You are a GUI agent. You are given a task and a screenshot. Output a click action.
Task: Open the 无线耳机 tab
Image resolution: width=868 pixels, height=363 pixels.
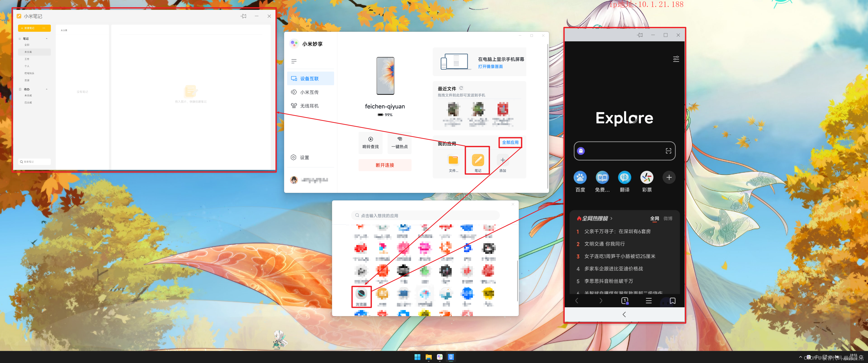tap(310, 106)
